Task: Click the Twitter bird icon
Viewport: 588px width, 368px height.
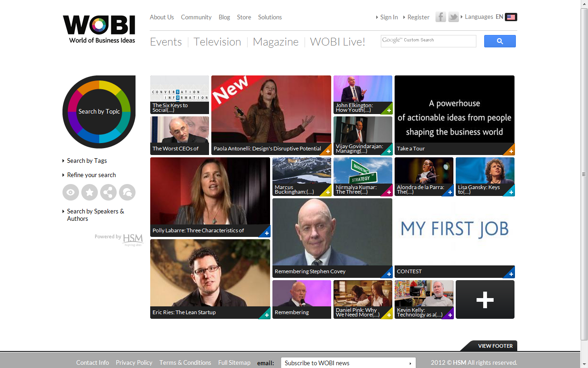Action: tap(453, 17)
